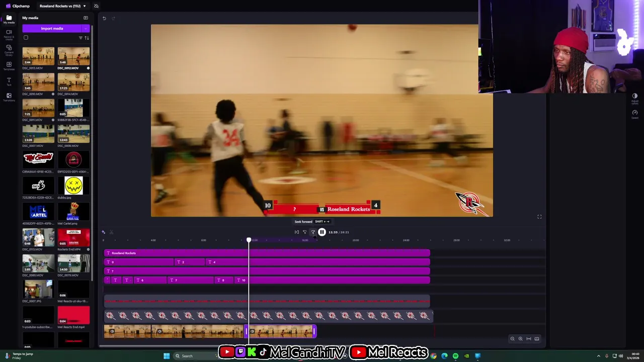Select the DSC_0079.MOV thumbnail
Screen dimensions: 644x362
tap(73, 263)
